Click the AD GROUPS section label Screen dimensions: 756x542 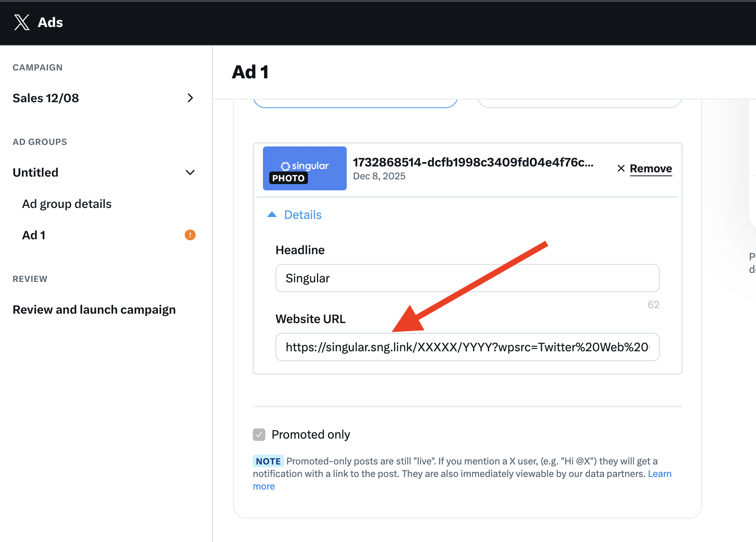pos(40,142)
